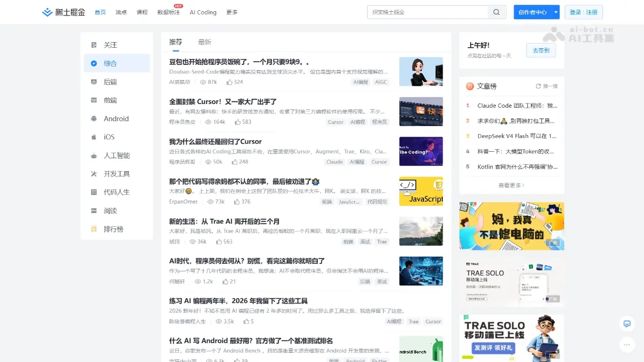
Task: Click the 代码规范 tag
Action: click(377, 202)
